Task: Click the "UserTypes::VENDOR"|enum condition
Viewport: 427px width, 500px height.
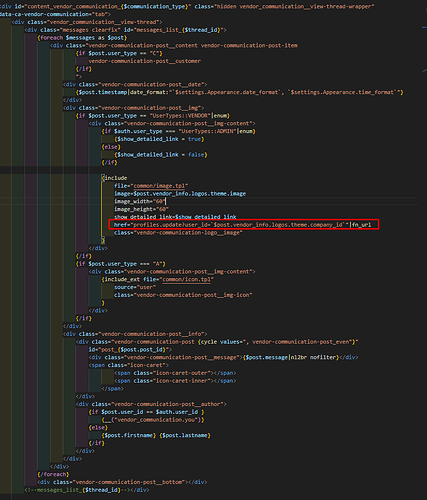Action: tap(190, 116)
